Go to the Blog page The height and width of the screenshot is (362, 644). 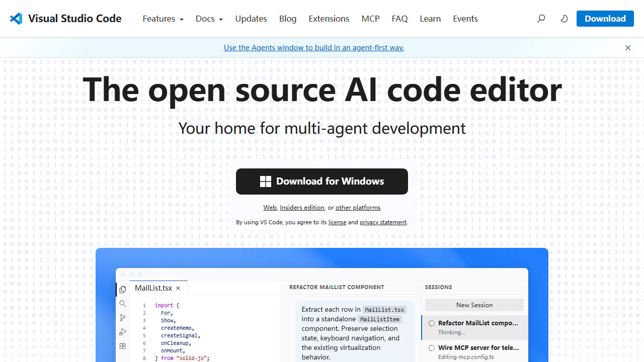point(288,19)
